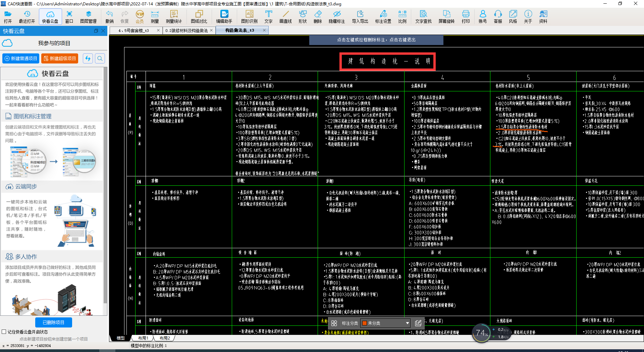644x352 pixels.
Task: Click the 已删除项目 button
Action: click(54, 322)
